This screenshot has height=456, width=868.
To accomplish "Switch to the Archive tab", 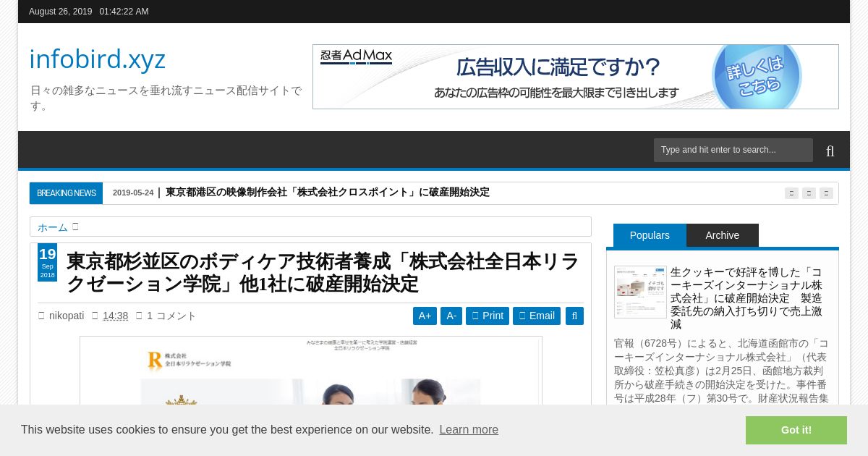I will point(723,235).
